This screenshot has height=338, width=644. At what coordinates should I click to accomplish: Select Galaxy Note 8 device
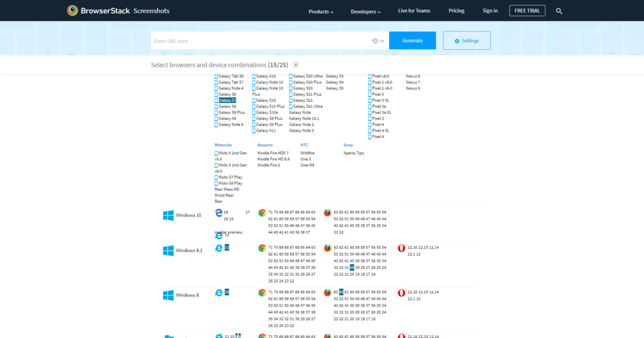tap(231, 125)
